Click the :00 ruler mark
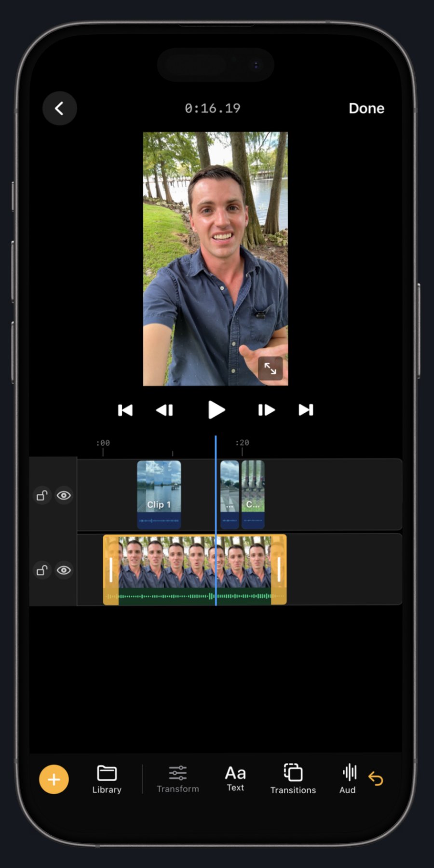The image size is (434, 868). tap(103, 443)
